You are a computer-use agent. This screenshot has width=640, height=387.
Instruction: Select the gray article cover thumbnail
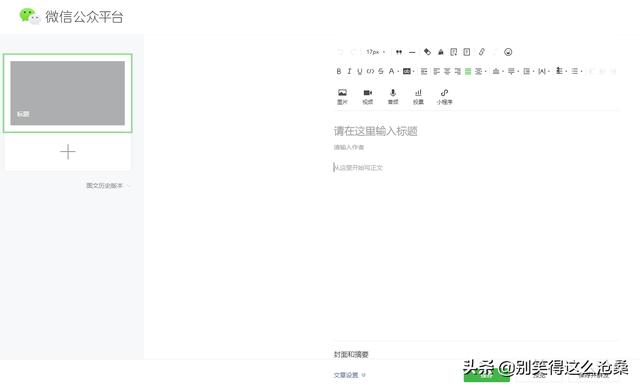click(68, 93)
